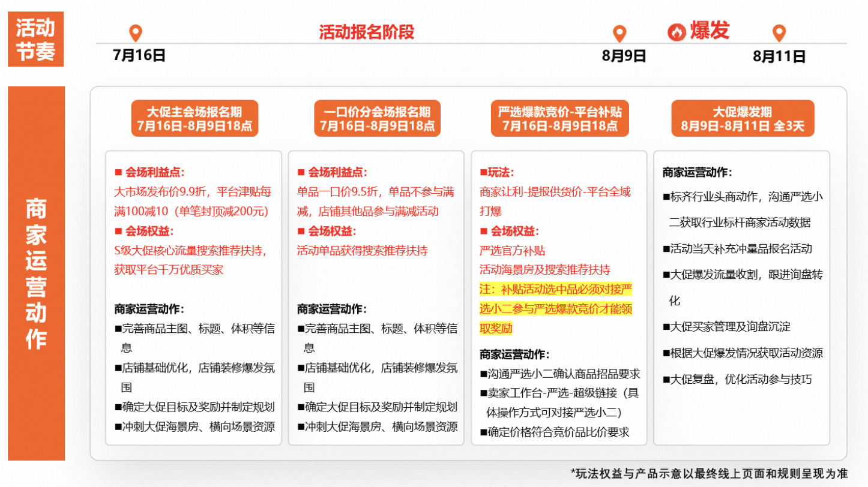Screen dimensions: 868x487
Task: Click the 活动报名阶段 heading
Action: point(366,32)
